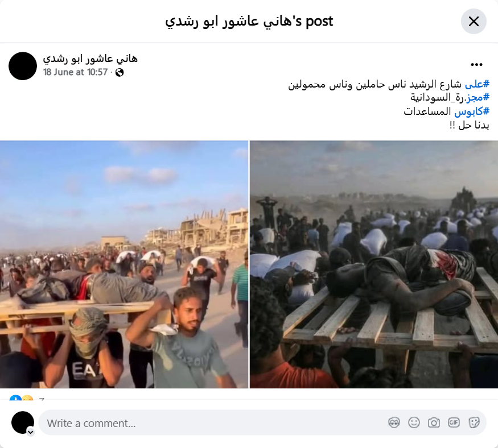Open the avatar sticker comment icon
Image resolution: width=498 pixels, height=448 pixels.
pos(394,422)
